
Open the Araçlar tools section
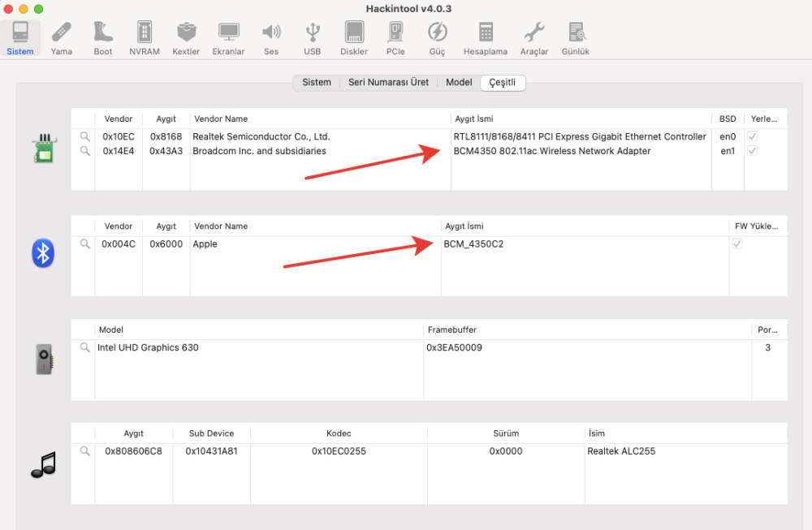click(x=534, y=38)
